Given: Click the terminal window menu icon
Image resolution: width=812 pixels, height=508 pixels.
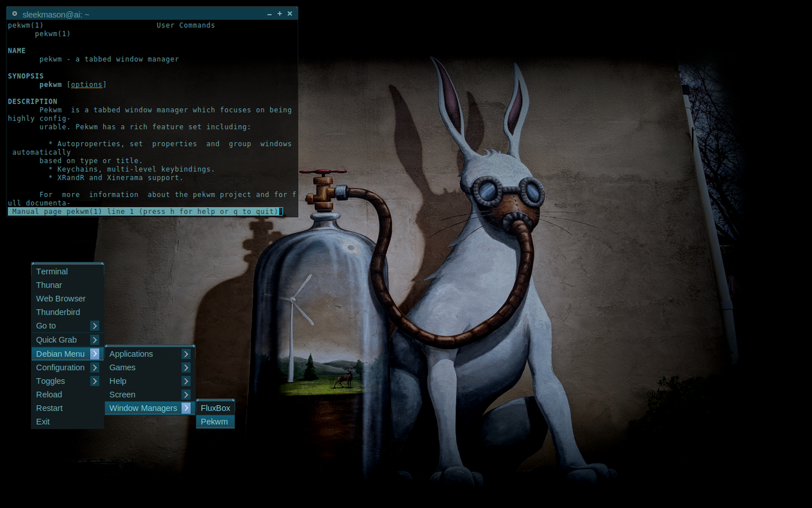Looking at the screenshot, I should 15,13.
